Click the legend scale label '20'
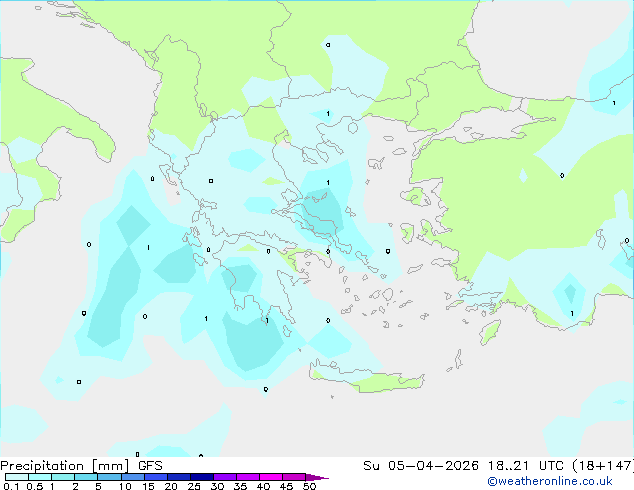 (171, 486)
